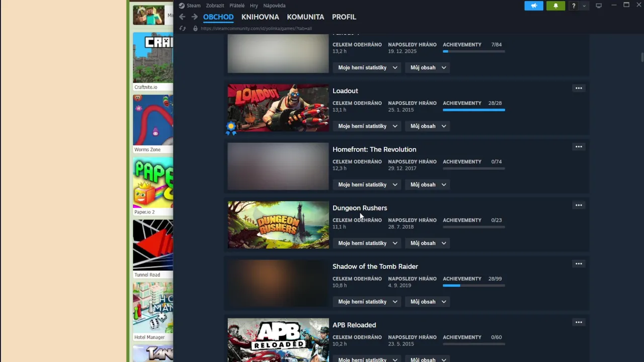
Task: Switch to the PROFIL tab
Action: (x=344, y=17)
